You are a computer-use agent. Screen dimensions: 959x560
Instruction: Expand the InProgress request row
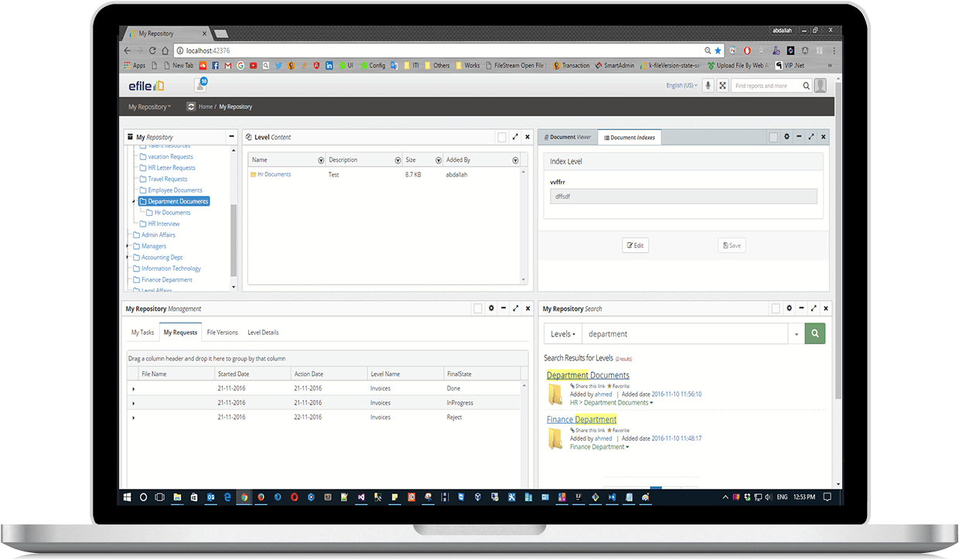[x=134, y=404]
